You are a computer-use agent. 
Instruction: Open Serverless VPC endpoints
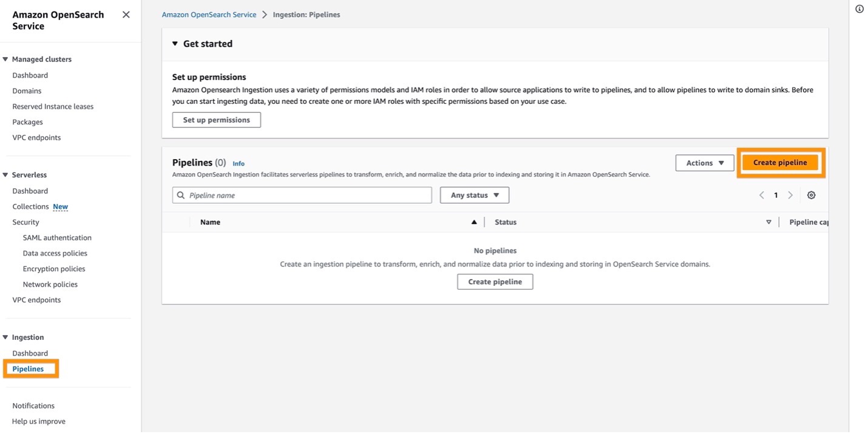point(36,300)
